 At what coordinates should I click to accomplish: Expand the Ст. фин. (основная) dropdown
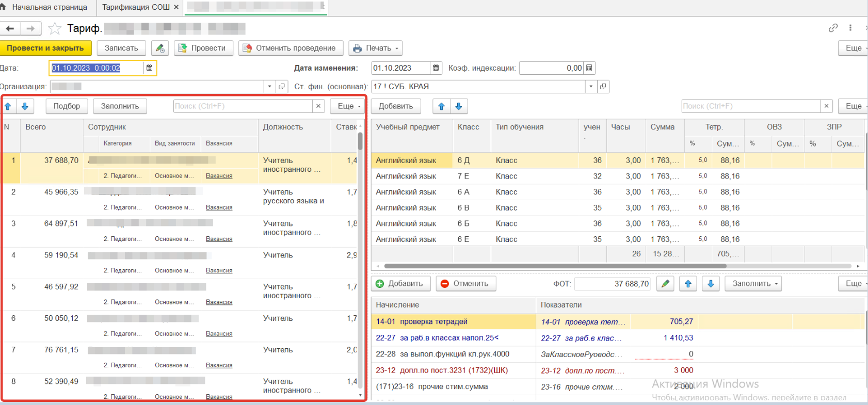(591, 87)
